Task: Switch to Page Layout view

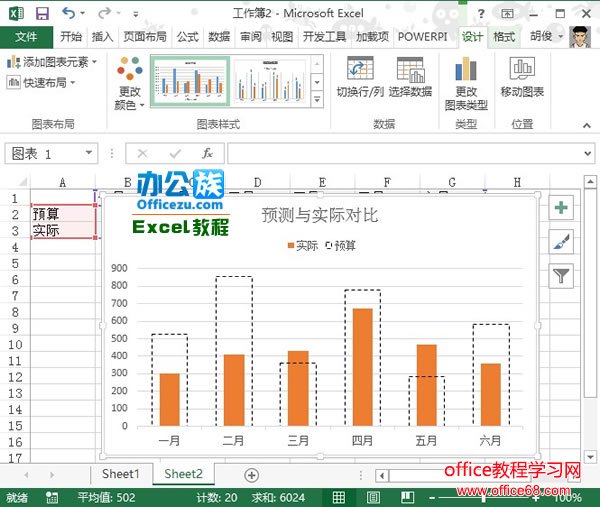Action: click(x=373, y=497)
